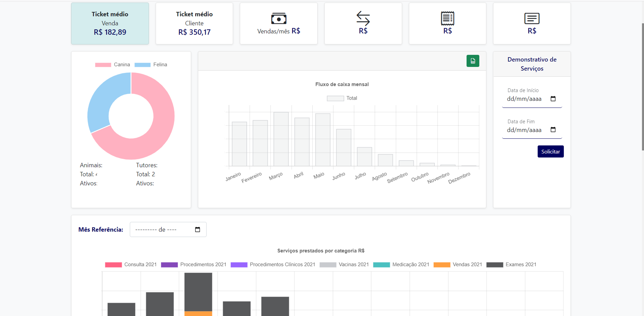Click the Tutores Total: 2 text
644x316 pixels.
coord(145,174)
